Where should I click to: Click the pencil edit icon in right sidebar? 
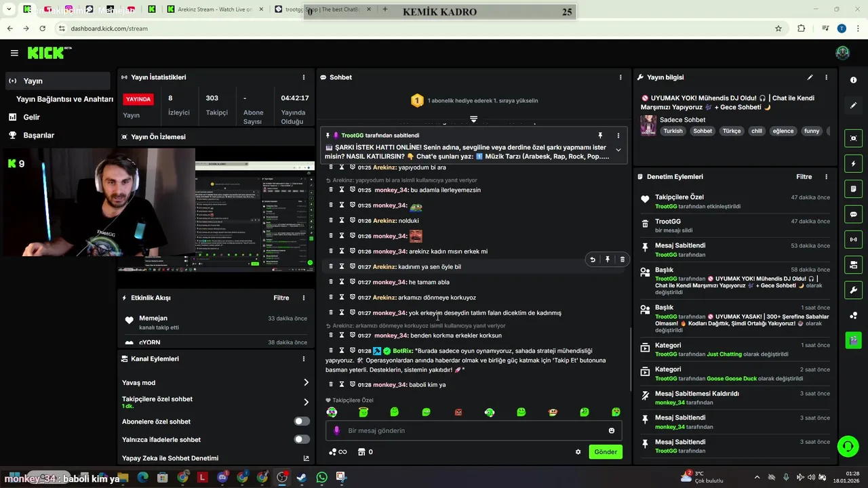click(853, 106)
